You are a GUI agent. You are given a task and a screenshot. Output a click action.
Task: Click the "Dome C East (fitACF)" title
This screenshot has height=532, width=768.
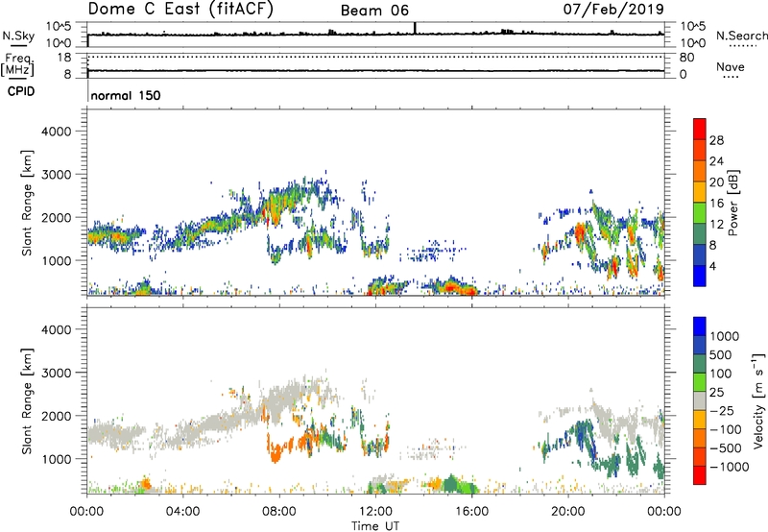click(180, 9)
